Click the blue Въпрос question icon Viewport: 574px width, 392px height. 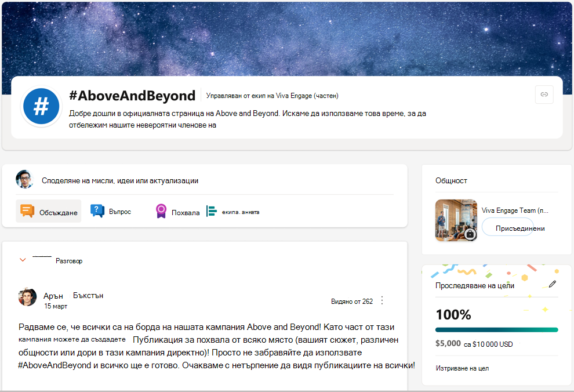click(x=97, y=211)
